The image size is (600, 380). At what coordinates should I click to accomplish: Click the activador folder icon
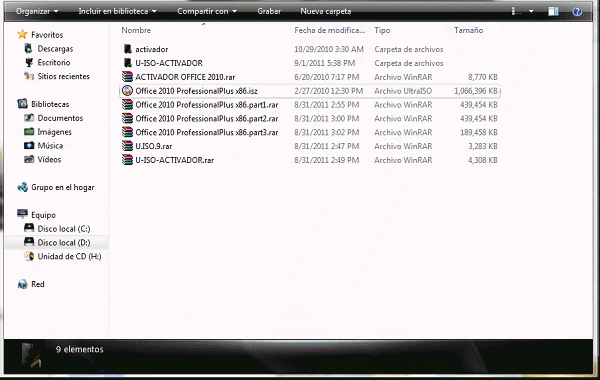(x=127, y=49)
